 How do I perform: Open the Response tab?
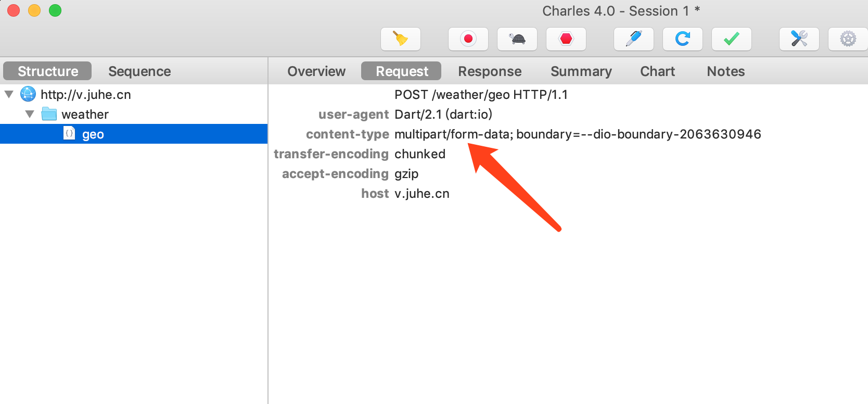tap(490, 71)
